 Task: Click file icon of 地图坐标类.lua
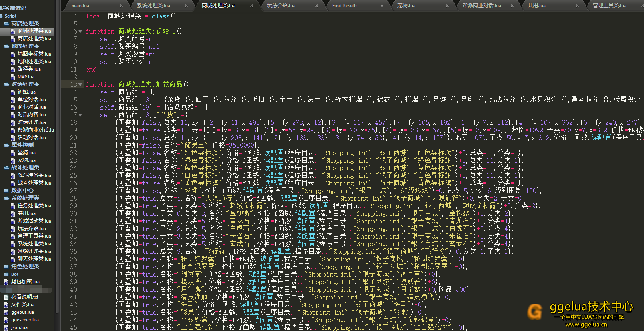click(13, 54)
